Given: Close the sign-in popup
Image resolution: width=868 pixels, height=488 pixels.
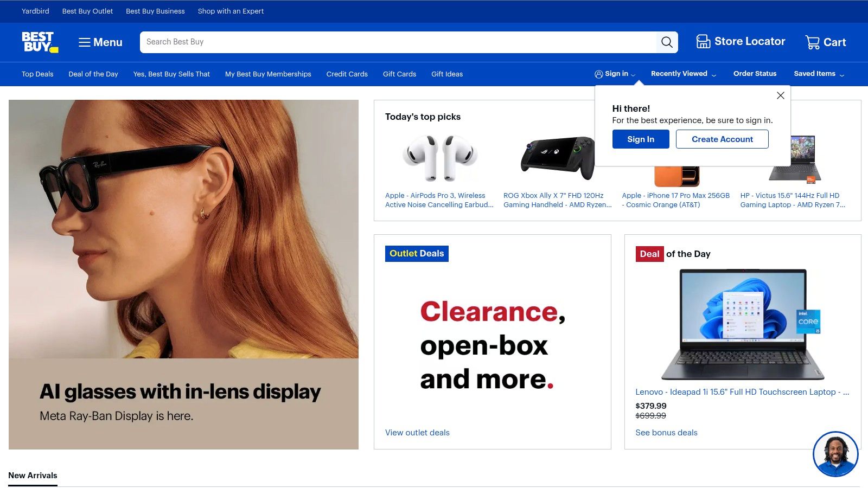Looking at the screenshot, I should (x=780, y=95).
